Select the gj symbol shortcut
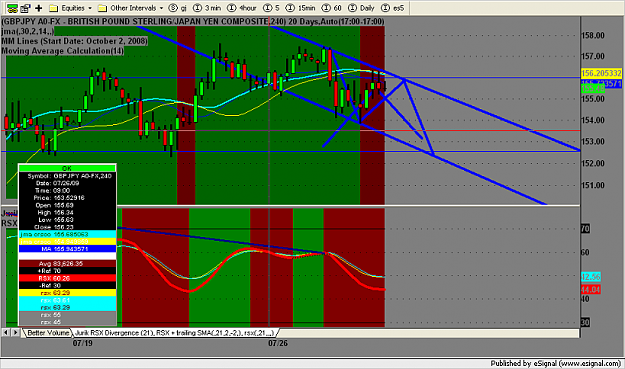625x369 pixels. coord(178,8)
